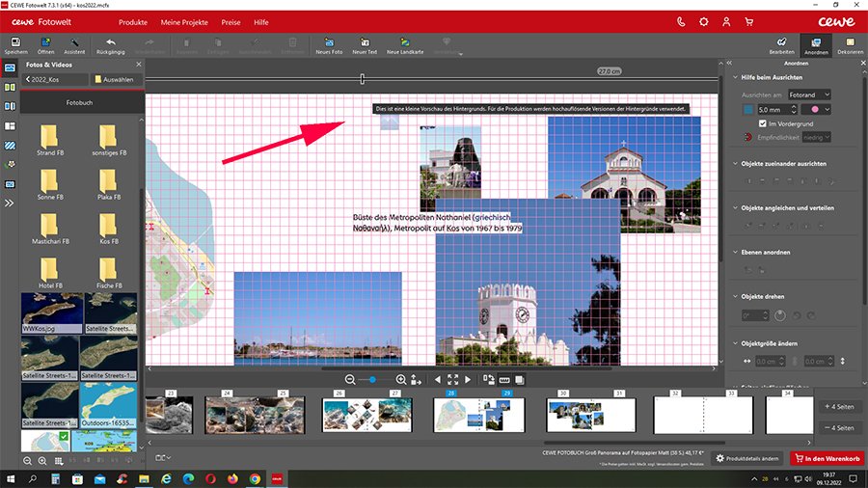Launch the Assistent wizard tool
Viewport: 868px width, 488px height.
pos(74,43)
